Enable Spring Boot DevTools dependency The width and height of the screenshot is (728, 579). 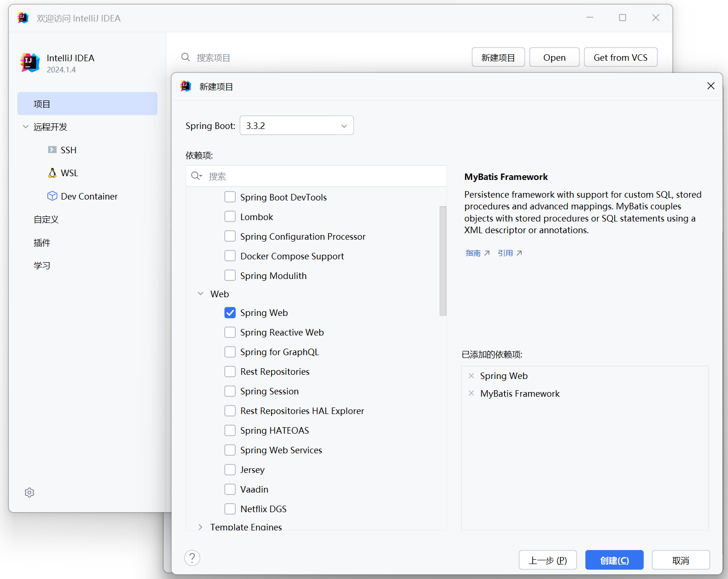pos(230,197)
